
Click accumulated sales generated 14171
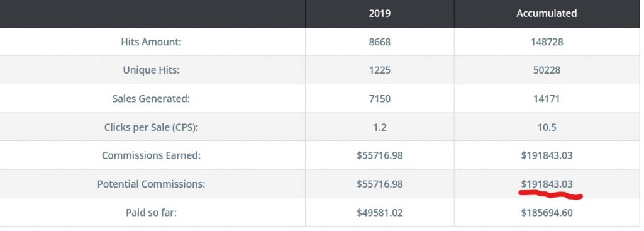(547, 99)
